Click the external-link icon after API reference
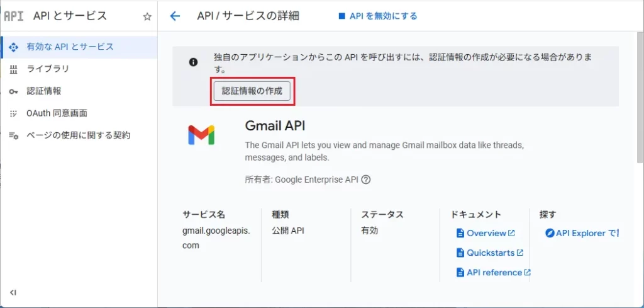Screen dimensions: 644x308 [528, 272]
